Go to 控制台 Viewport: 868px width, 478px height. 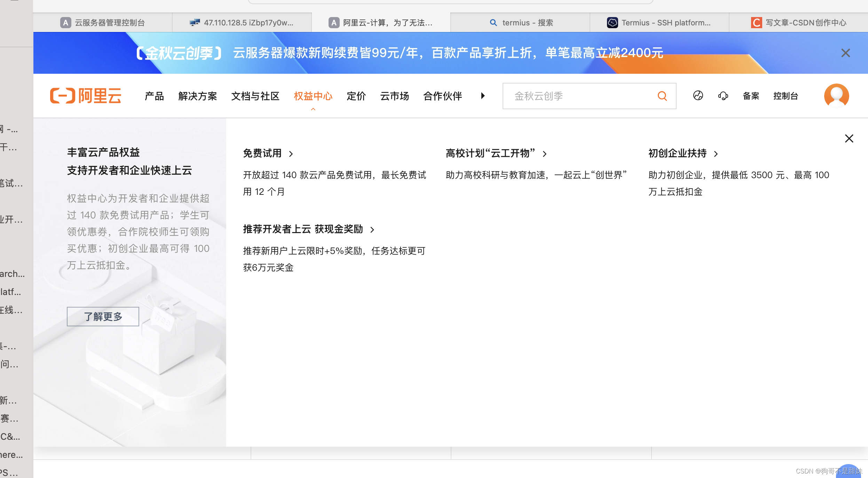786,96
